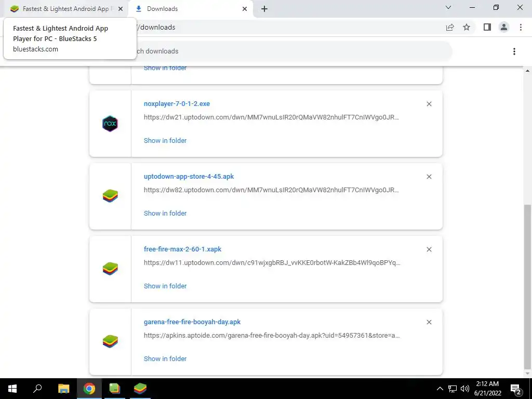Show uptodown-app-store-4-45.apk in folder

click(165, 213)
